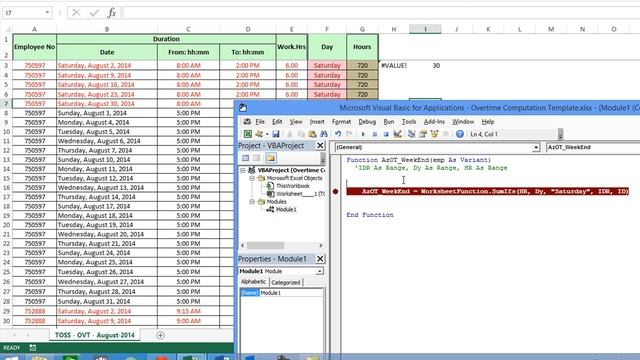Click the Copy icon in the VBA toolbar
Viewport: 640px width, 360px height.
pos(301,134)
